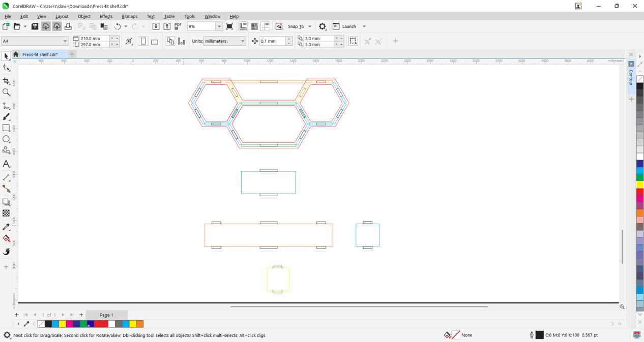Toggle apply layout to current page

pyautogui.click(x=182, y=41)
